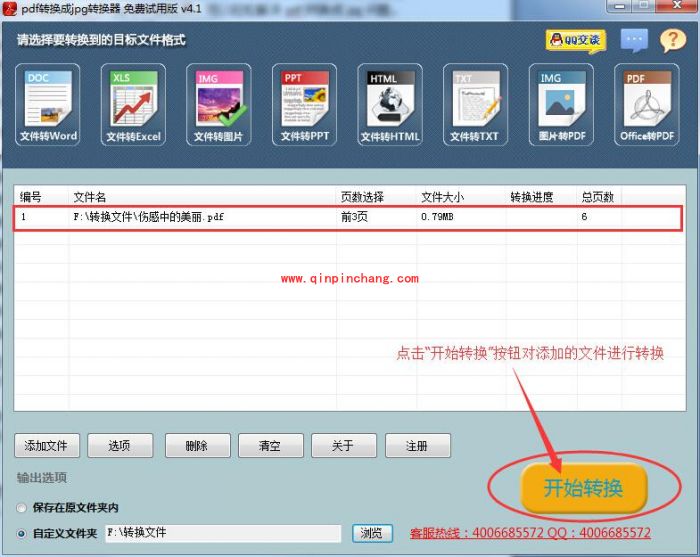Open the help question mark icon
Screen dimensions: 700x557
673,41
